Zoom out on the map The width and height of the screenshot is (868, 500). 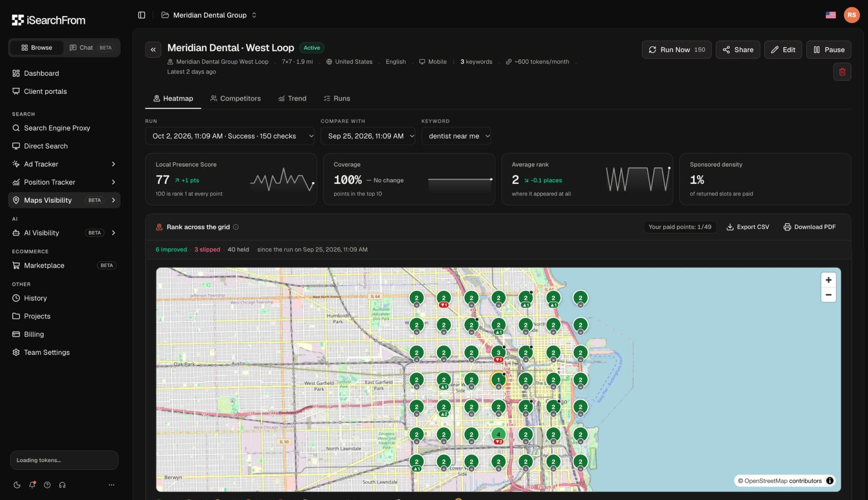[x=828, y=295]
